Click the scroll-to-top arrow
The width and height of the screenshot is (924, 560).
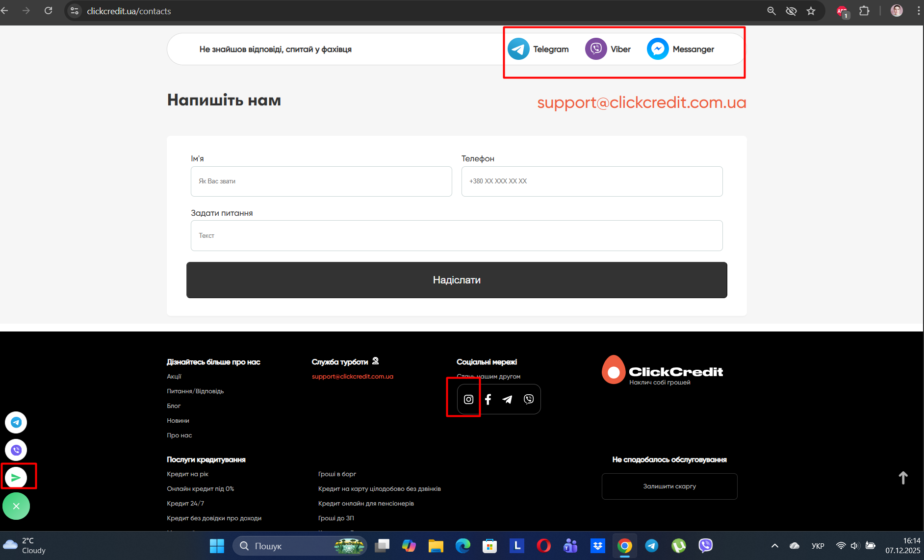point(903,478)
